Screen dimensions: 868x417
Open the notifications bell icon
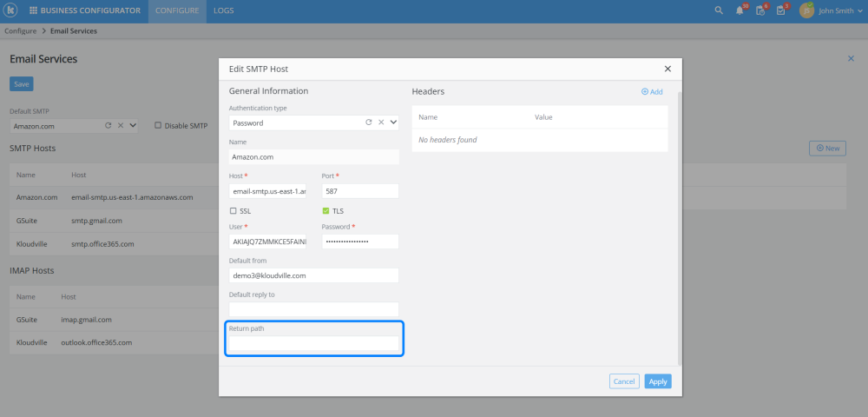[x=740, y=10]
